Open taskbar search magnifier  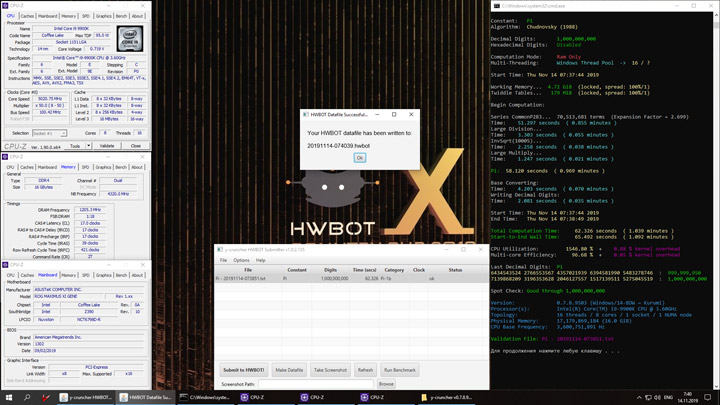click(27, 398)
